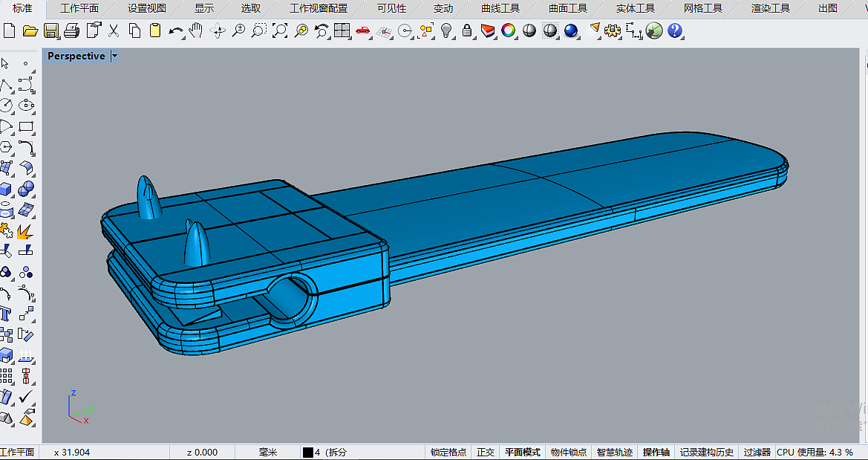Click the Undo arrow icon
This screenshot has width=868, height=460.
tap(176, 30)
